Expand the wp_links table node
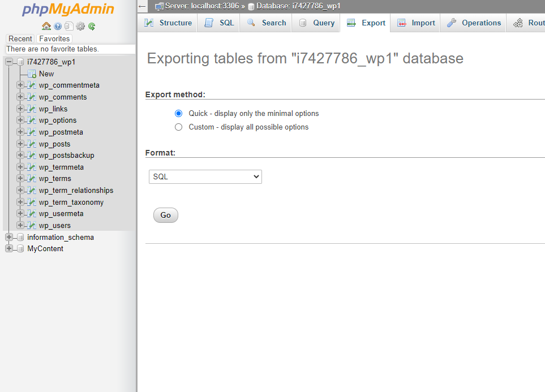Viewport: 545px width, 392px height. coord(20,109)
